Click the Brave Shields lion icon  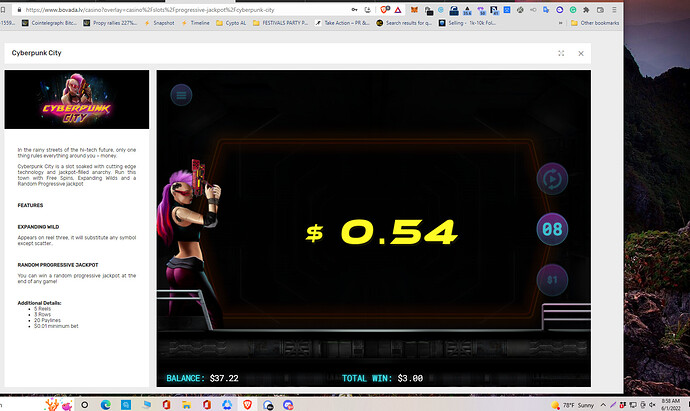click(385, 10)
